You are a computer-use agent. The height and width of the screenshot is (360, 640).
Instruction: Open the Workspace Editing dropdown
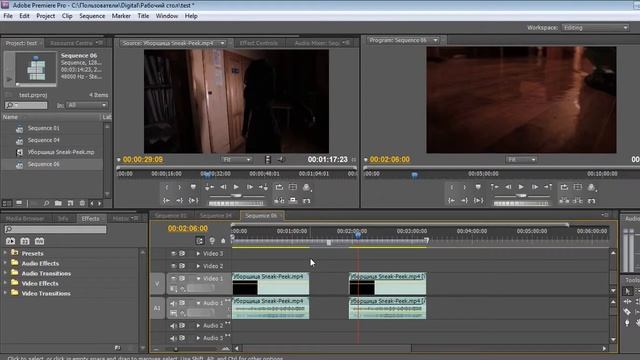(596, 28)
